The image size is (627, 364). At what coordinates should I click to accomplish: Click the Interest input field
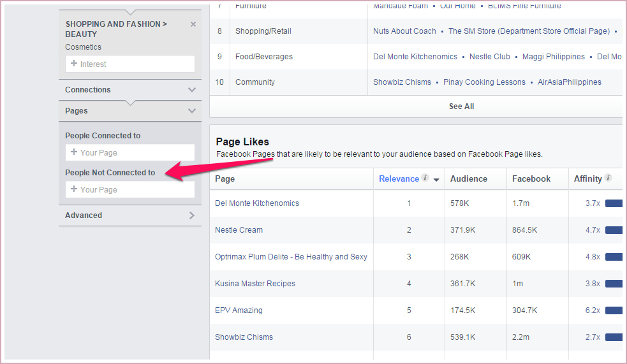[130, 64]
